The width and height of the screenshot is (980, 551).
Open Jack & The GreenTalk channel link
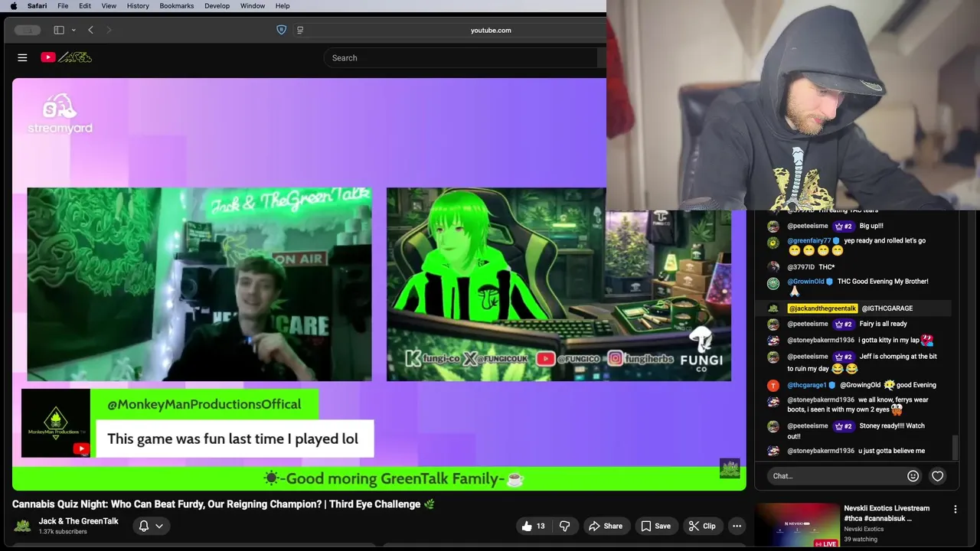click(78, 521)
